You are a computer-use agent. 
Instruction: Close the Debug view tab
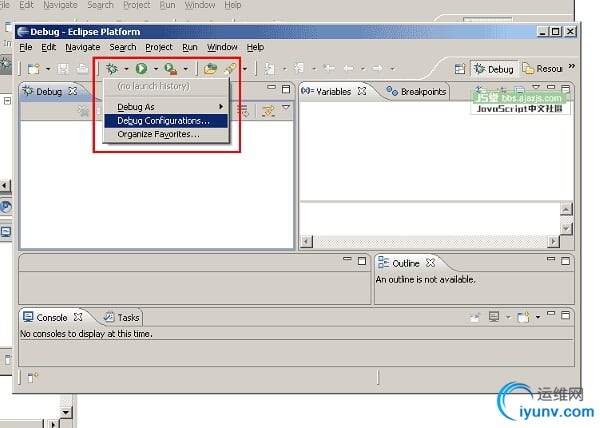72,91
